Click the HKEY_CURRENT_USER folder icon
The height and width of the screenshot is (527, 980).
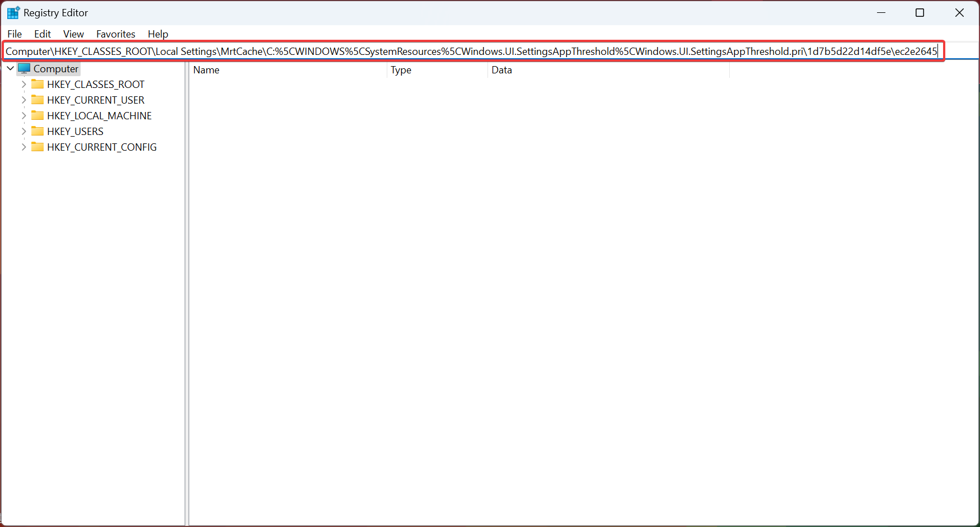(37, 100)
